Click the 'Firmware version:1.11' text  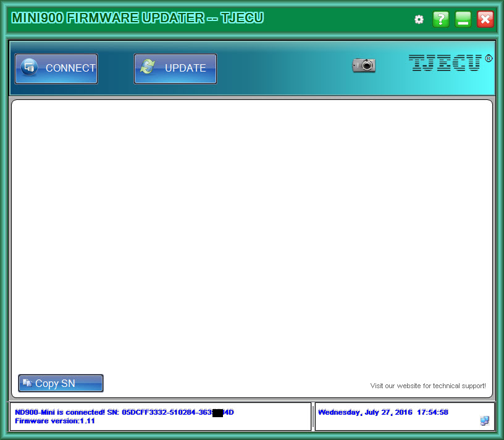point(55,421)
